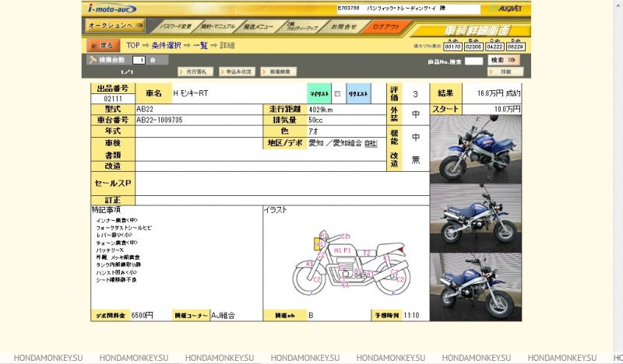Click the remark チェーン腐食<中>
This screenshot has width=623, height=364.
tap(117, 243)
